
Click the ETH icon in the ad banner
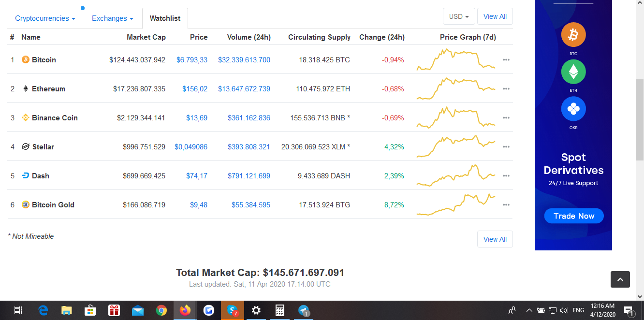click(573, 72)
